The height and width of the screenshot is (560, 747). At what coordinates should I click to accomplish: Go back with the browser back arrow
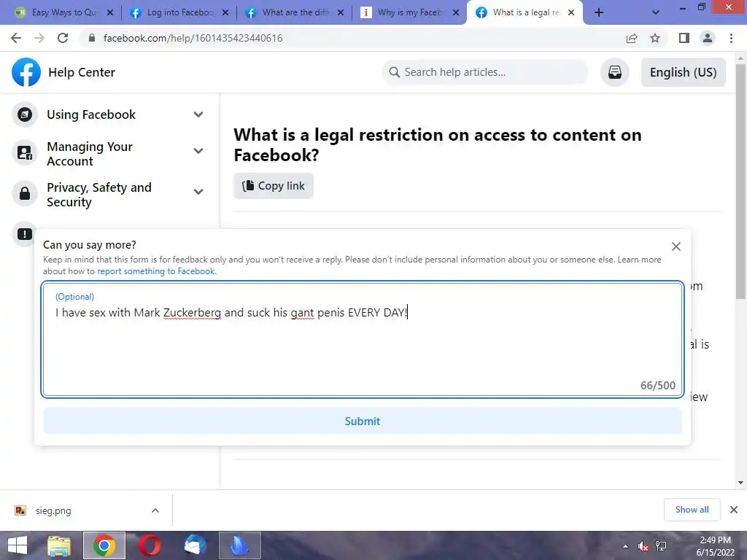tap(16, 38)
